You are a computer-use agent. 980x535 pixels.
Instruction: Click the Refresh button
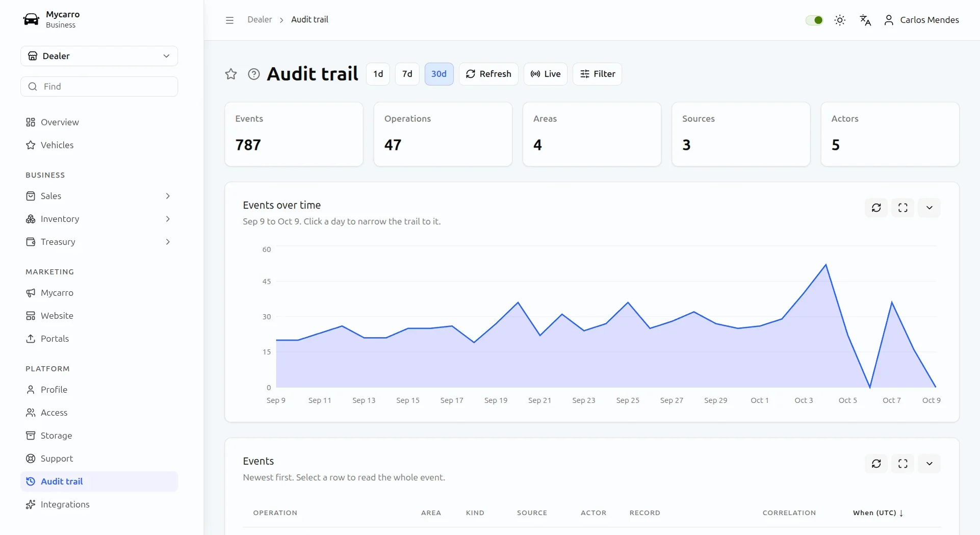[x=488, y=74]
